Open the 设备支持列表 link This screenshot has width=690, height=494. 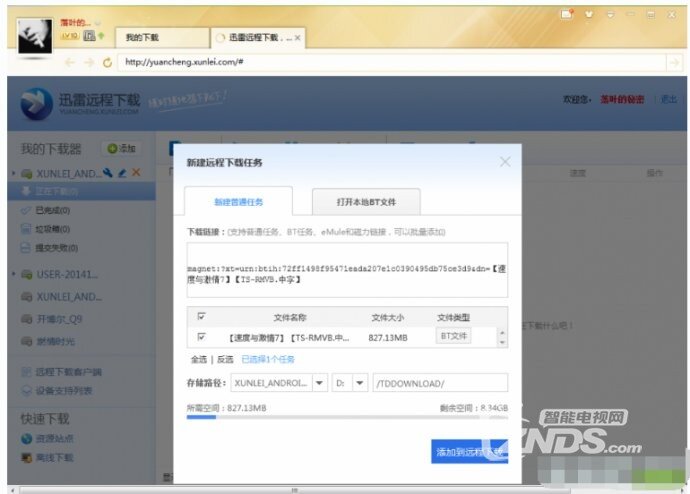[x=64, y=391]
